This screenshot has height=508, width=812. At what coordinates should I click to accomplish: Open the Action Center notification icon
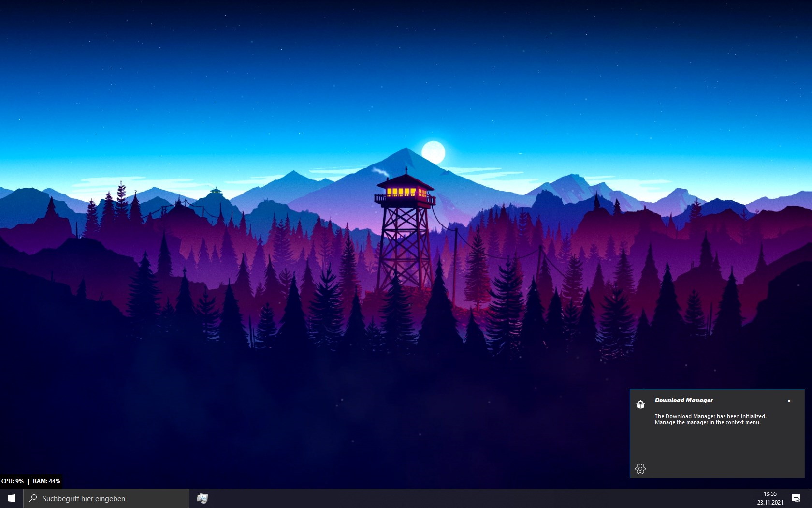coord(796,498)
